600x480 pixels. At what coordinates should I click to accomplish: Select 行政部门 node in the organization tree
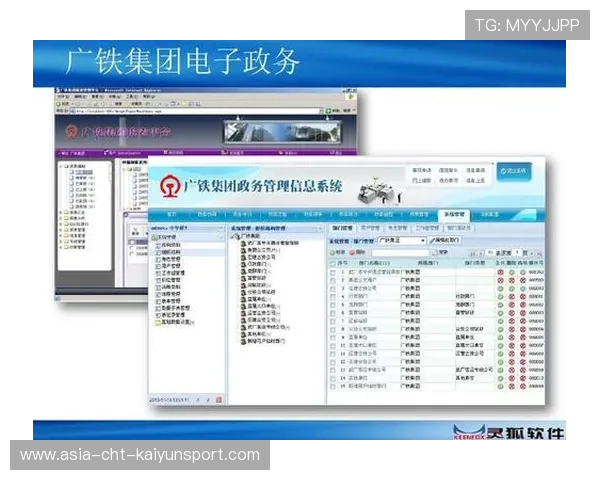[256, 264]
